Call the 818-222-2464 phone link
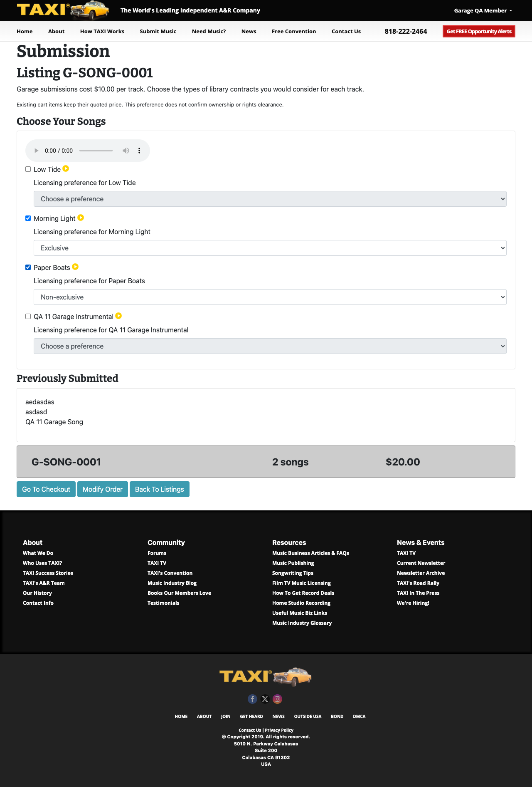The width and height of the screenshot is (532, 787). pyautogui.click(x=406, y=31)
